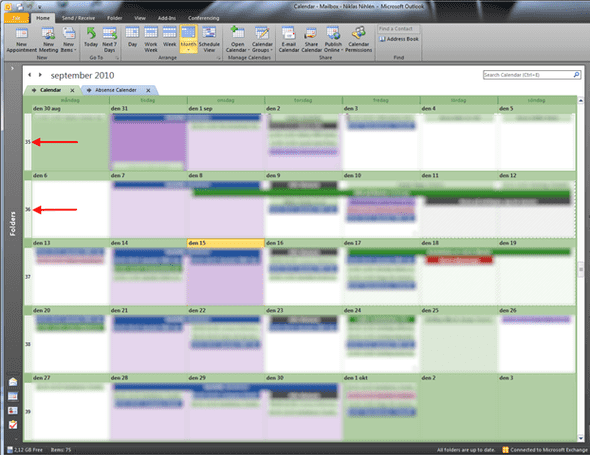This screenshot has height=455, width=590.
Task: Show Next 7 Days view
Action: 109,40
